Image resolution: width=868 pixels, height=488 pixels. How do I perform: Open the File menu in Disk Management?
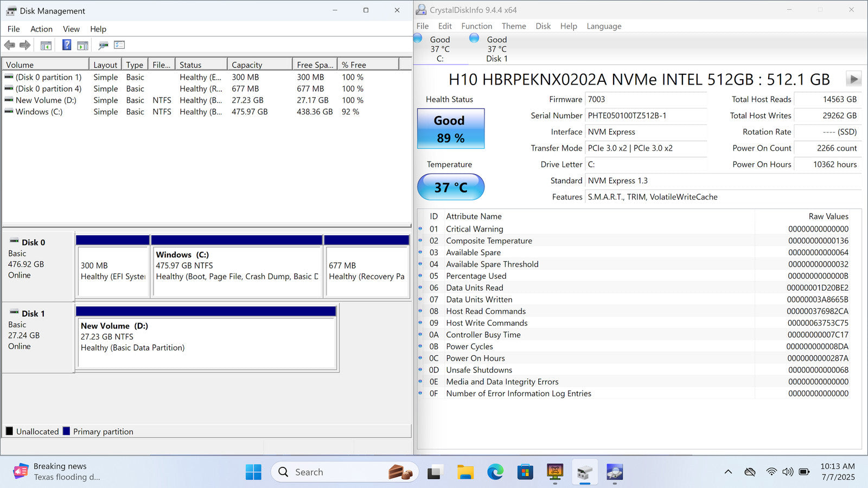[14, 29]
